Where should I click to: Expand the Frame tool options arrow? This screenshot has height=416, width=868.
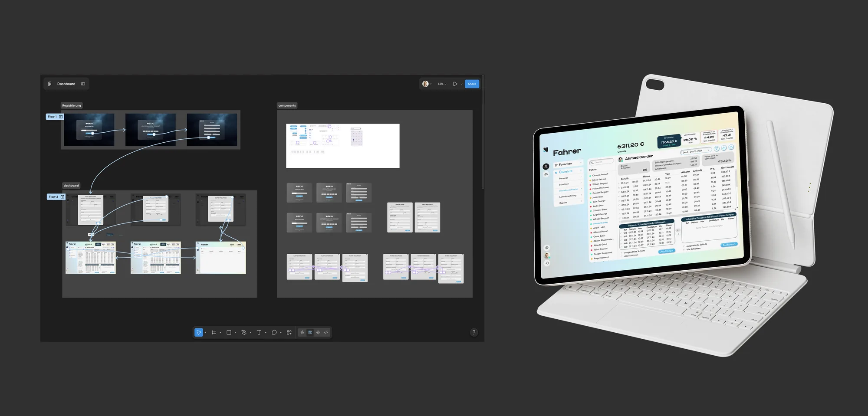(x=220, y=333)
